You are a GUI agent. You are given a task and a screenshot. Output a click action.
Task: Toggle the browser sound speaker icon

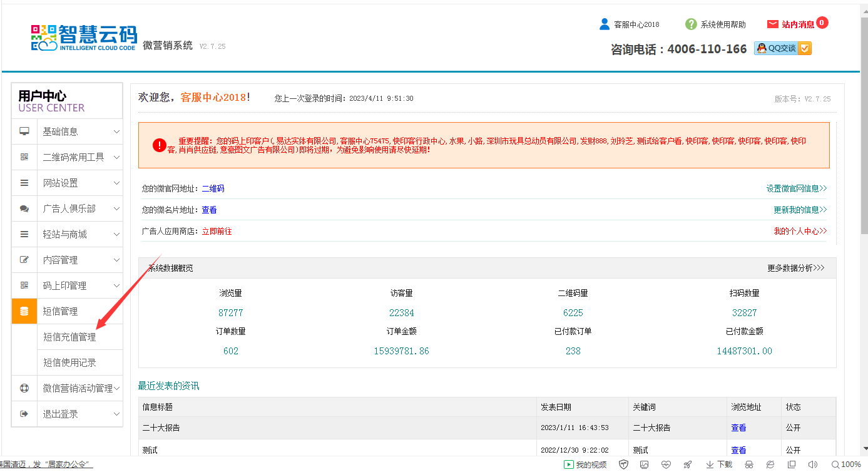click(812, 464)
